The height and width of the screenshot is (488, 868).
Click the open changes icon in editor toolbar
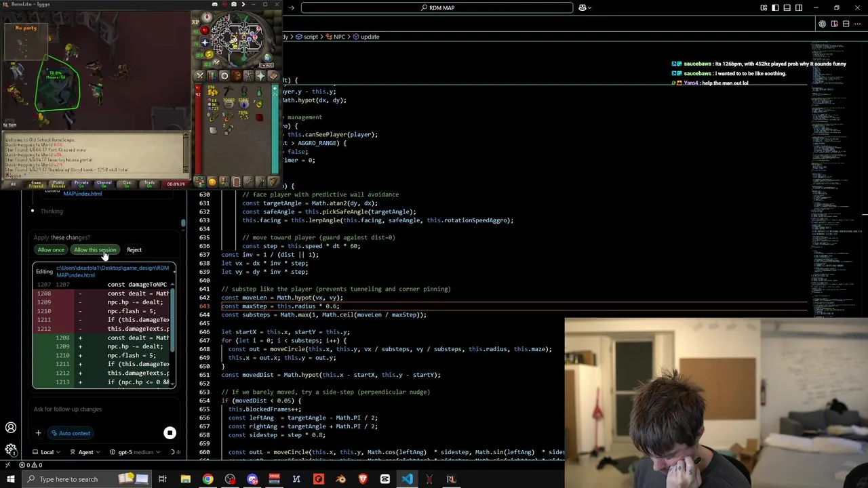click(834, 24)
